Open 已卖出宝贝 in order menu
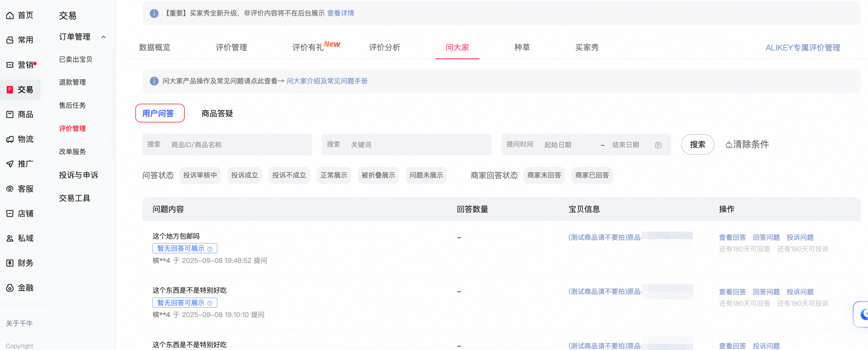The width and height of the screenshot is (868, 350). tap(75, 60)
